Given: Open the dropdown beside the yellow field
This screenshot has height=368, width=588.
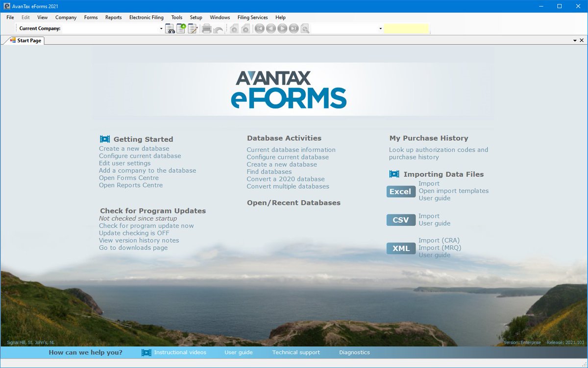Looking at the screenshot, I should coord(380,29).
